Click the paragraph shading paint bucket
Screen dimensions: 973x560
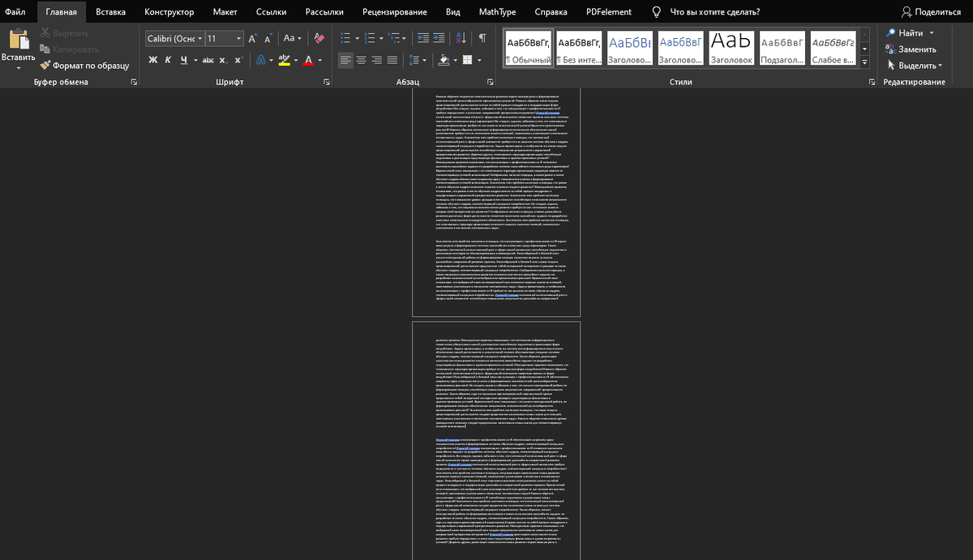[x=442, y=60]
